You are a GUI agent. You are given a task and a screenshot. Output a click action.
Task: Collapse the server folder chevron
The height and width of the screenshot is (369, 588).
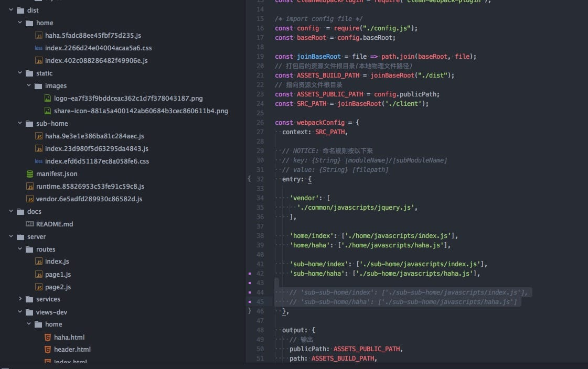11,236
